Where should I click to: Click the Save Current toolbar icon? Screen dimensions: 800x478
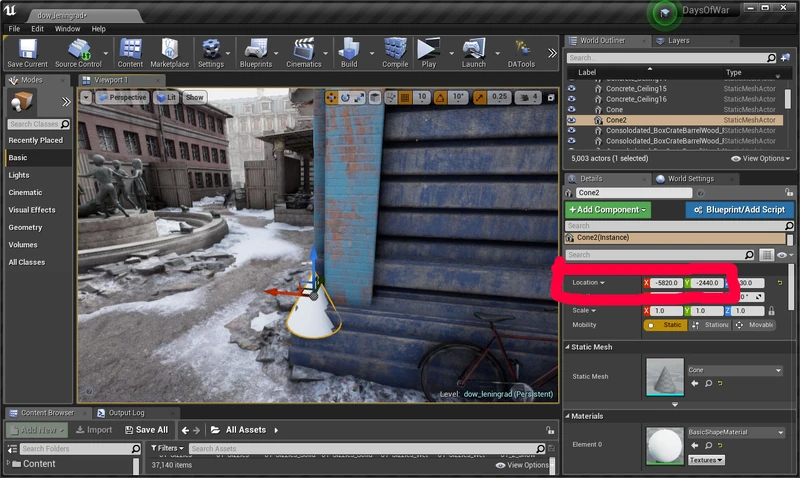(27, 50)
